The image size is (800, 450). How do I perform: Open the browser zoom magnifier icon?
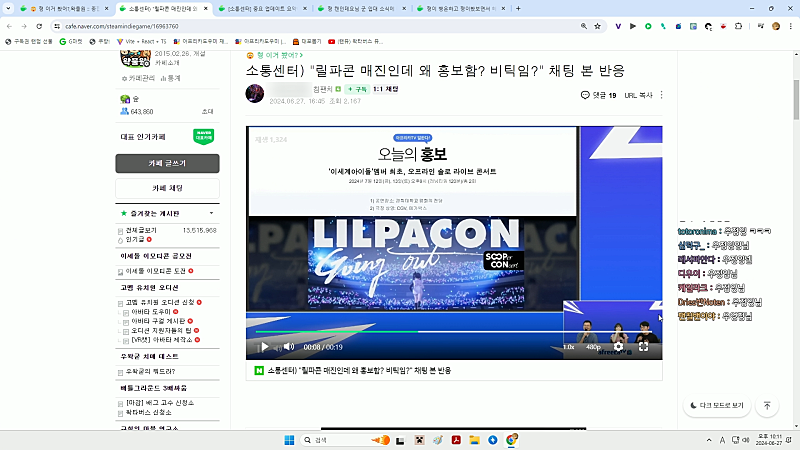pyautogui.click(x=584, y=26)
